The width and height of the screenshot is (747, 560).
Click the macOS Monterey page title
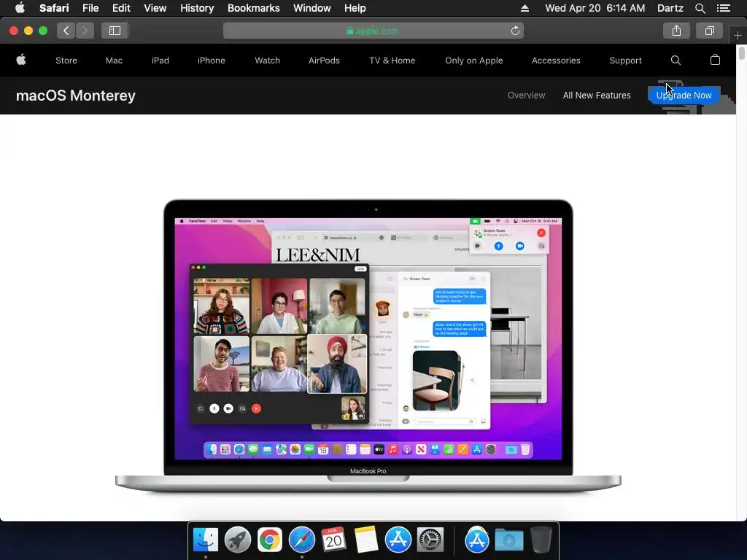[x=76, y=96]
